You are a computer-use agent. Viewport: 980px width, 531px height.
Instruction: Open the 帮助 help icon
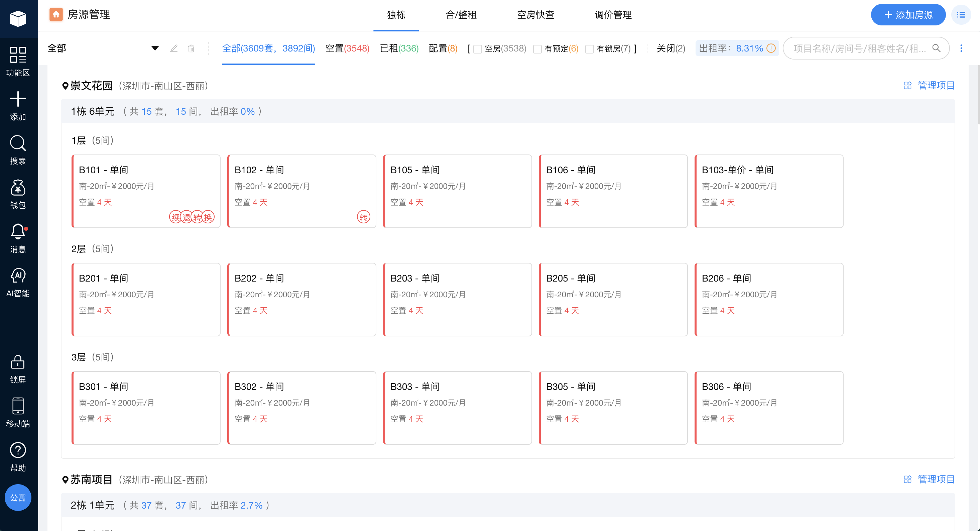(18, 450)
